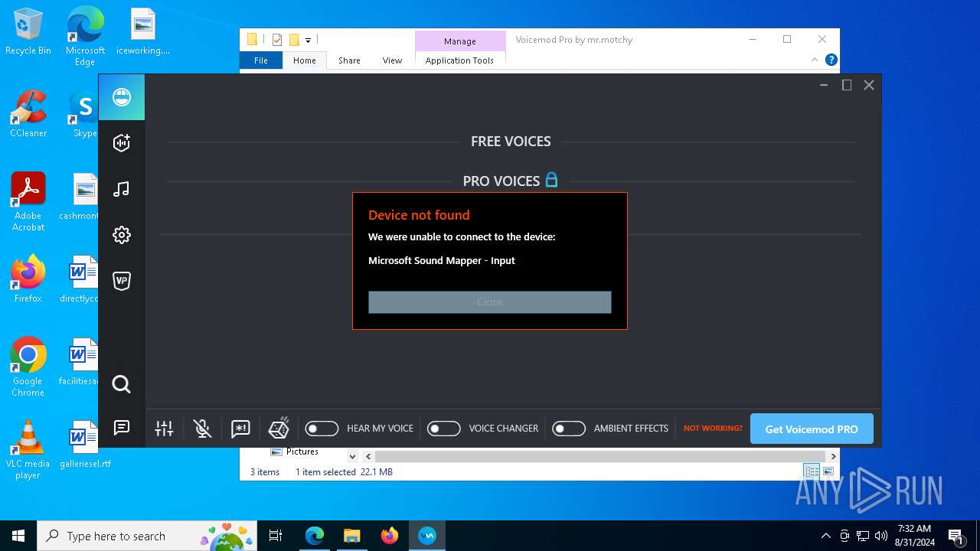Open the Manage tab in File Explorer

pyautogui.click(x=460, y=41)
